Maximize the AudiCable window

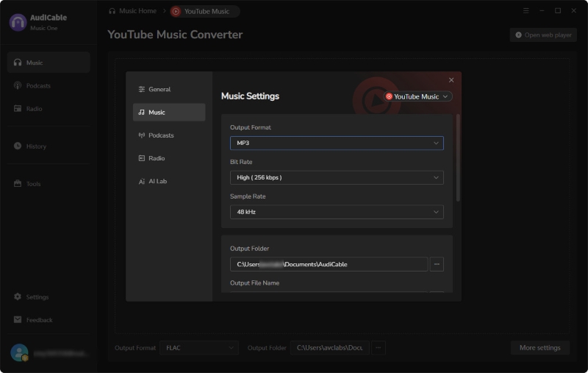[x=558, y=10]
